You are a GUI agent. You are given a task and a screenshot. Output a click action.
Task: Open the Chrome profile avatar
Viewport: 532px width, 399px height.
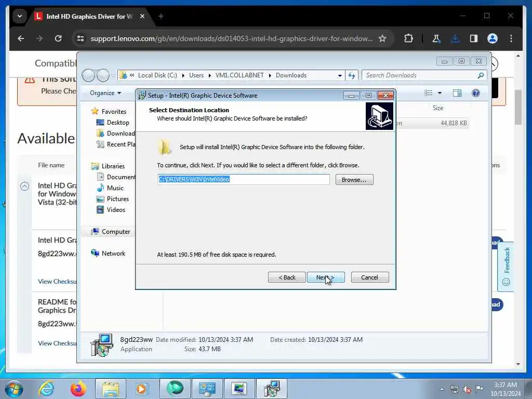[x=493, y=38]
